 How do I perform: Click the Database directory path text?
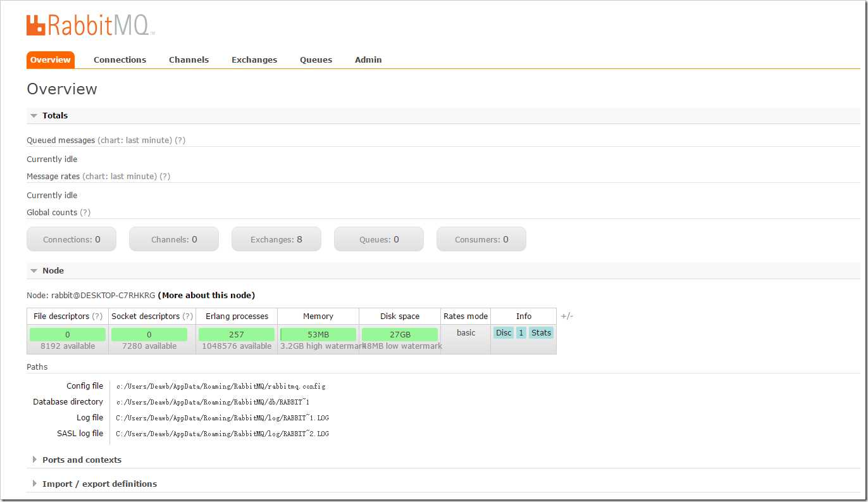213,402
